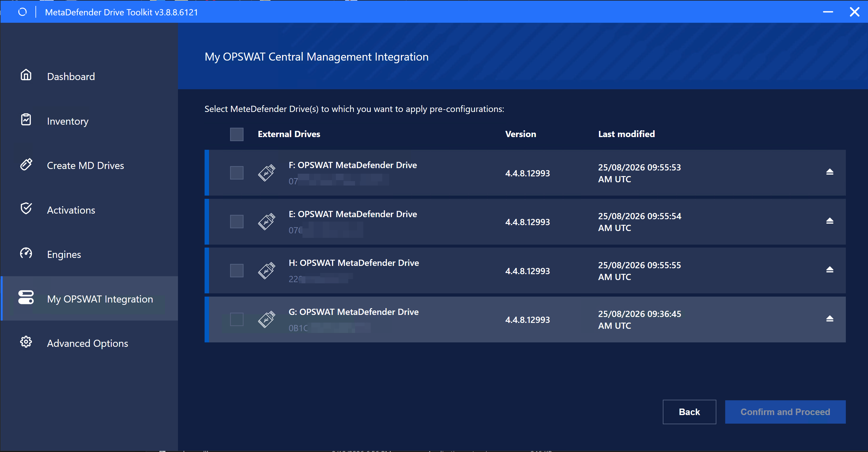Click the Last modified column header
Image resolution: width=868 pixels, height=452 pixels.
pos(626,134)
